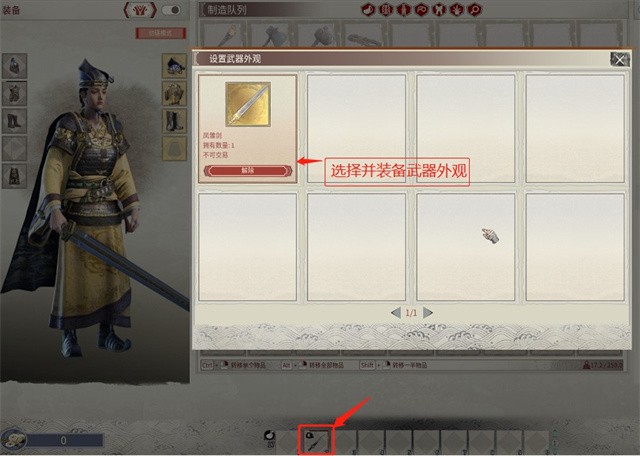Click the swap icon left of hotbar
Image resolution: width=640 pixels, height=456 pixels.
tap(269, 436)
